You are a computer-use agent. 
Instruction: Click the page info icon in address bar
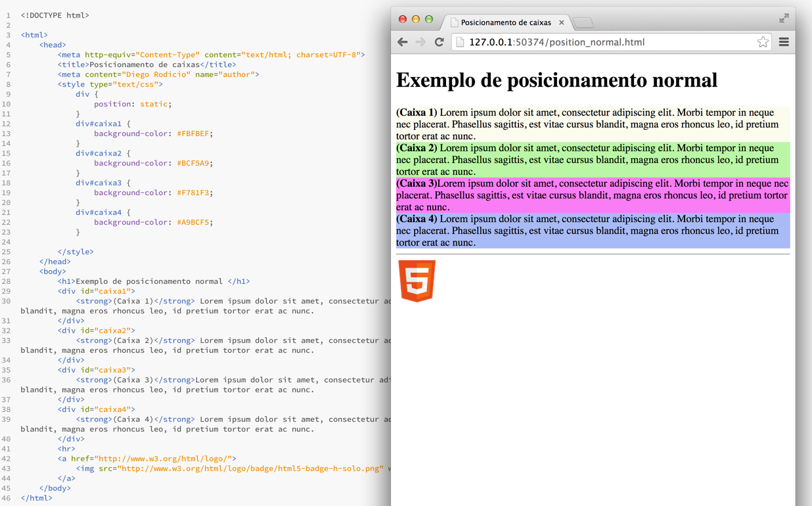pos(460,42)
